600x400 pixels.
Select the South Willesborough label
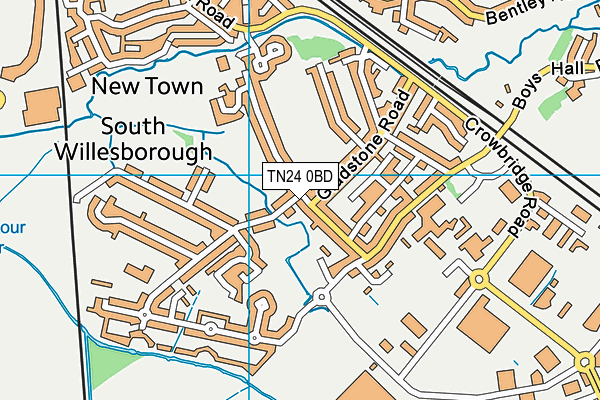[133, 140]
